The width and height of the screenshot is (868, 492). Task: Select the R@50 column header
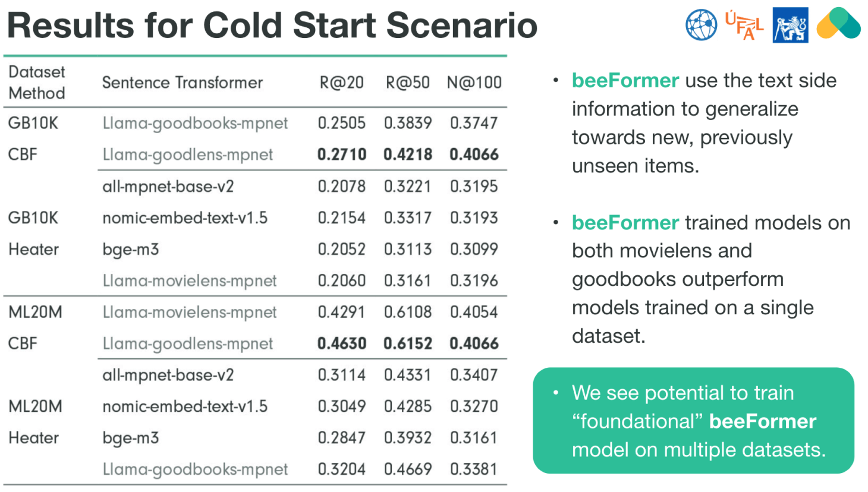tap(407, 83)
